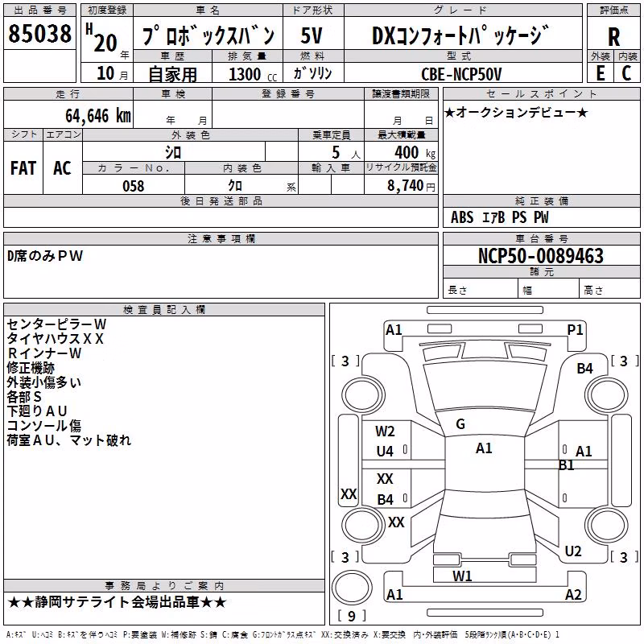The width and height of the screenshot is (644, 644).
Task: Click inspector note 各部S
Action: 24,397
